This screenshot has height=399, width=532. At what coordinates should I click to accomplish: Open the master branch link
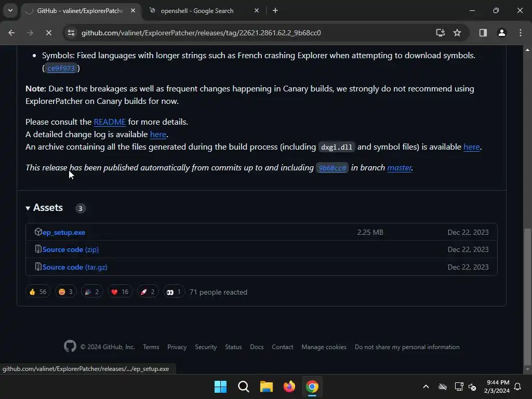click(400, 168)
